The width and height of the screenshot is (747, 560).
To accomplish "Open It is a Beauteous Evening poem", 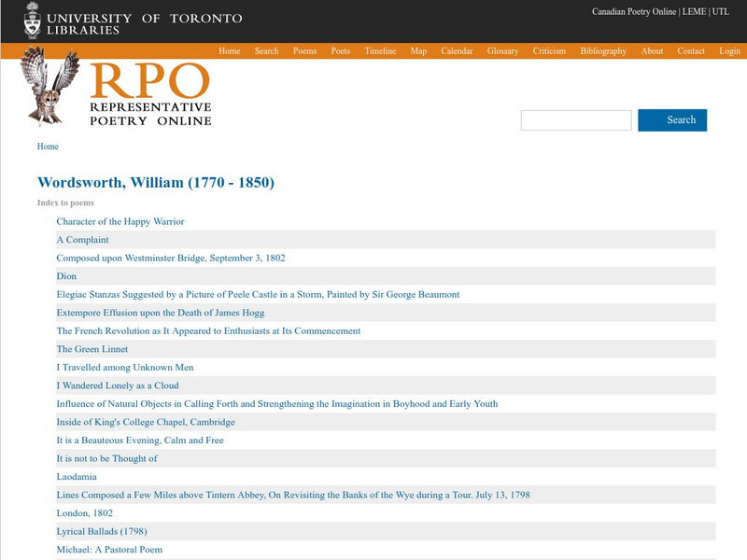I will [x=139, y=441].
